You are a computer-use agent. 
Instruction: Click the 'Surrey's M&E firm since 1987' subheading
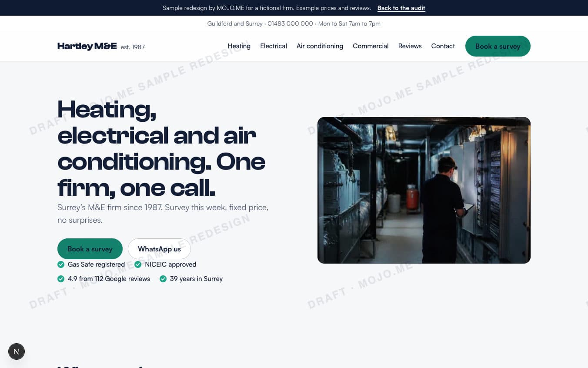(163, 214)
